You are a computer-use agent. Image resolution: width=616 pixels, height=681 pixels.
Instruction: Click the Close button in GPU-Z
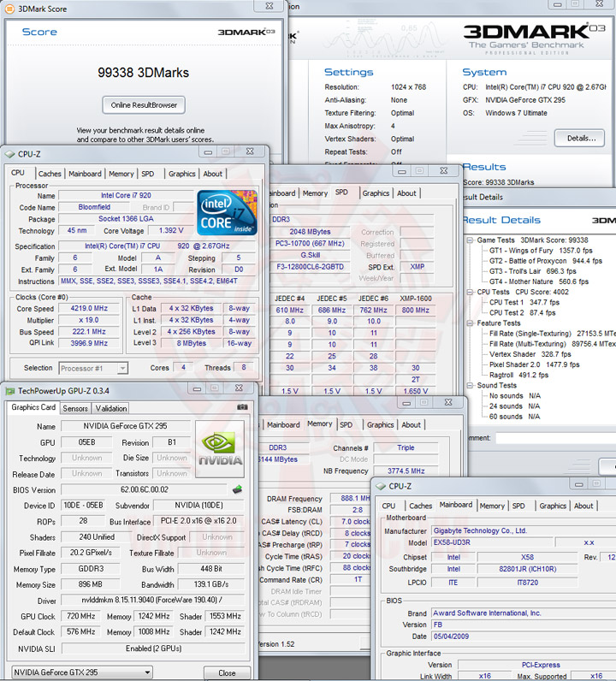point(227,673)
